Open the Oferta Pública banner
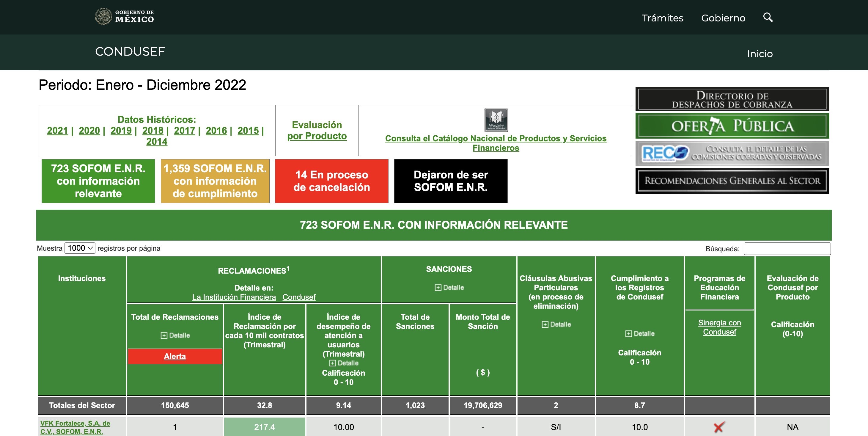This screenshot has height=436, width=868. click(732, 126)
